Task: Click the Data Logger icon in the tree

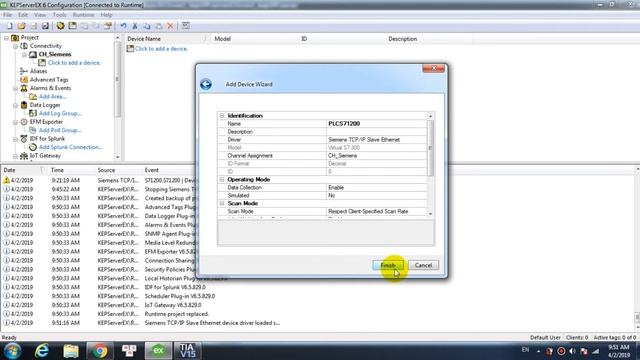Action: coord(24,105)
